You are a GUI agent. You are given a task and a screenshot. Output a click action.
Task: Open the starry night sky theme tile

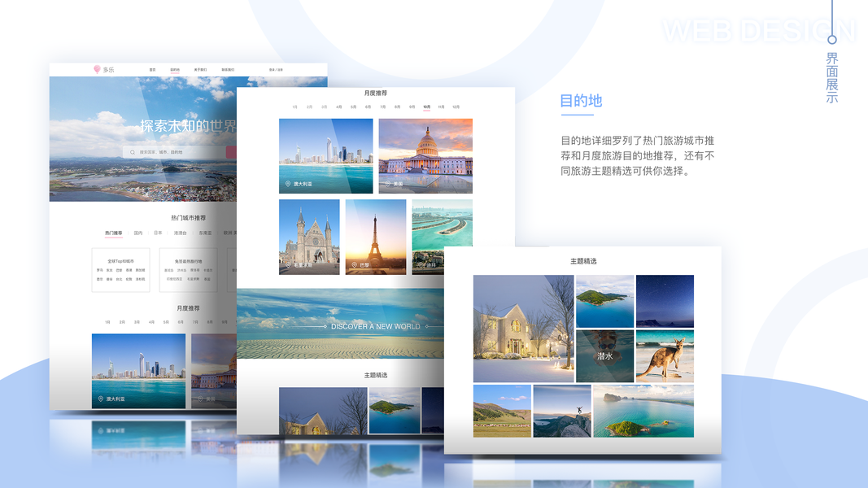[665, 302]
